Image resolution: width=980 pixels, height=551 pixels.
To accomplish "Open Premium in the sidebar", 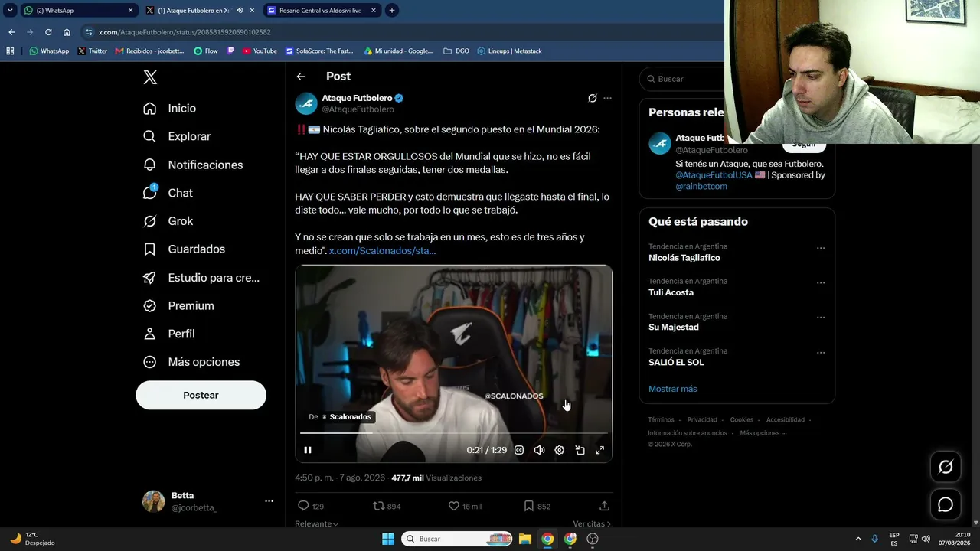I will [178, 305].
